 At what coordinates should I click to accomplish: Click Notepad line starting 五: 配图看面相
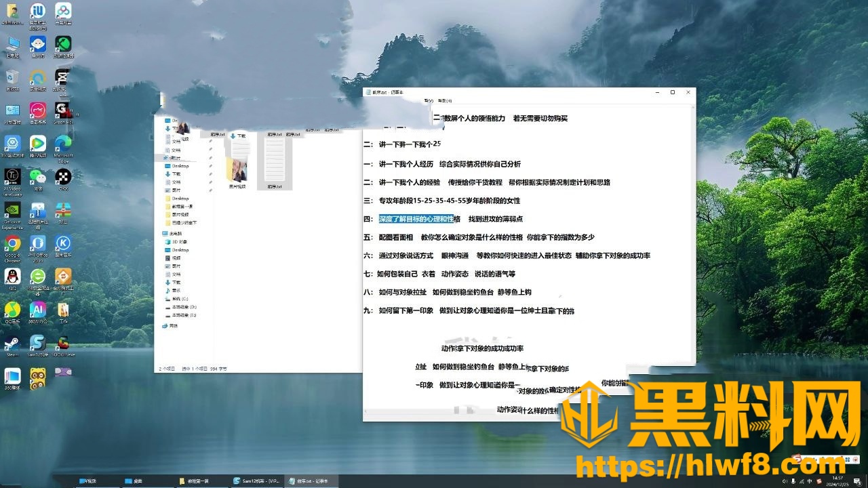click(x=479, y=237)
